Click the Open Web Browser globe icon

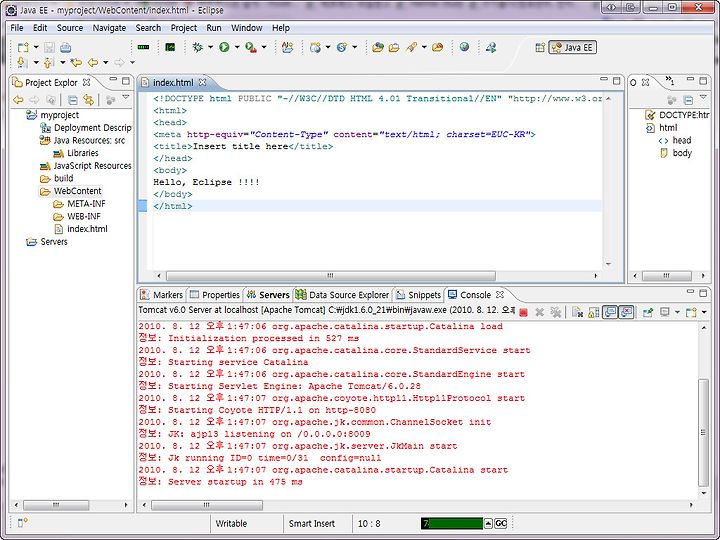(464, 47)
